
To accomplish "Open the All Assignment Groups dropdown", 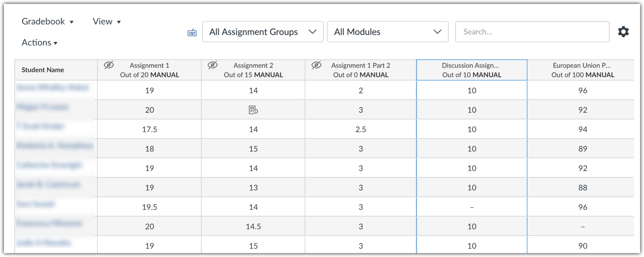I will (x=263, y=31).
